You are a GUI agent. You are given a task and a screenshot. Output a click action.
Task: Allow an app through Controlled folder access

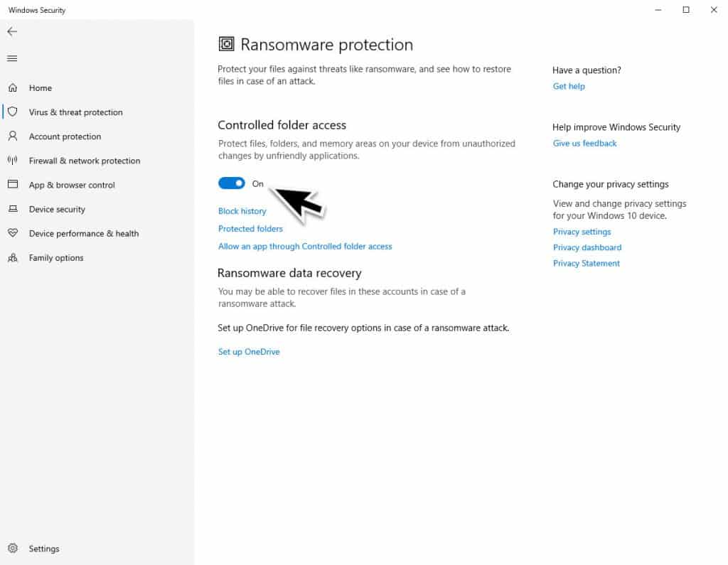point(305,246)
